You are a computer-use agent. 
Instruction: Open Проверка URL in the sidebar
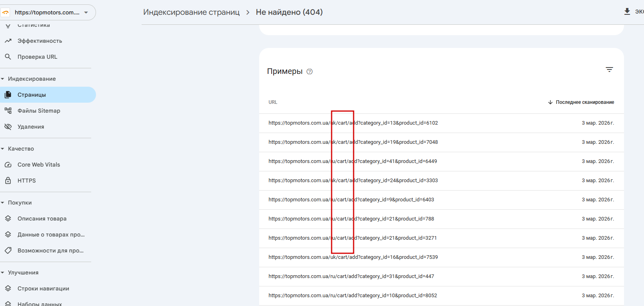[47, 57]
